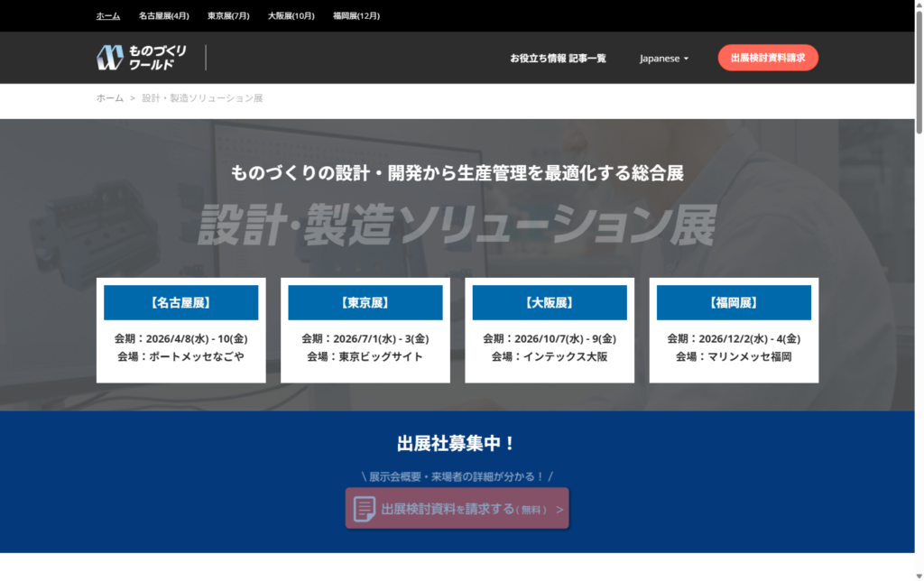The width and height of the screenshot is (924, 581).
Task: Click the ものづくりワールド logo
Action: [142, 58]
